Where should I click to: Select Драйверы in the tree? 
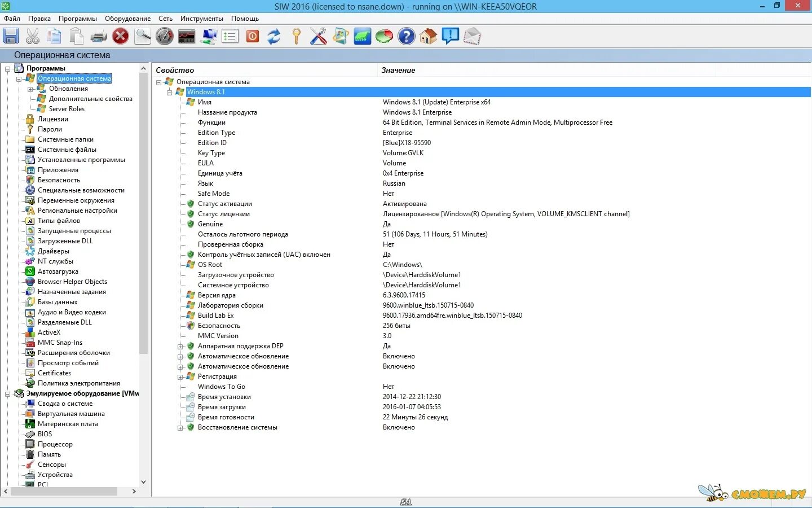pyautogui.click(x=54, y=251)
